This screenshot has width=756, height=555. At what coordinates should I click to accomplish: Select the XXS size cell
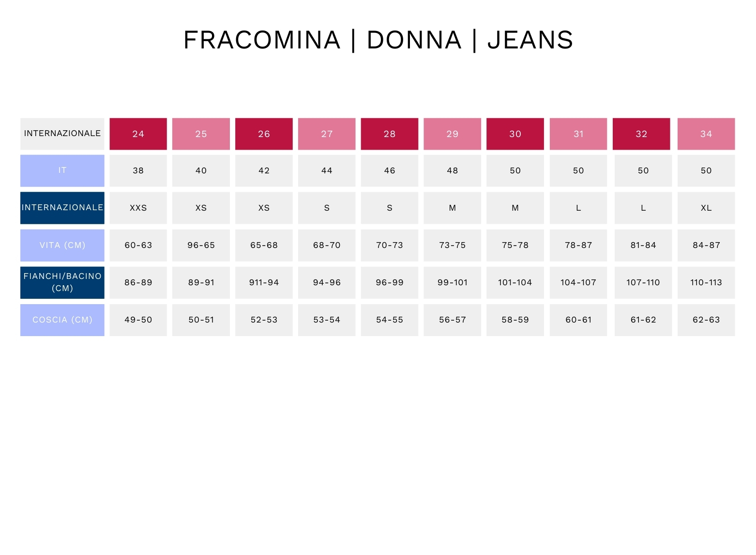pos(138,208)
